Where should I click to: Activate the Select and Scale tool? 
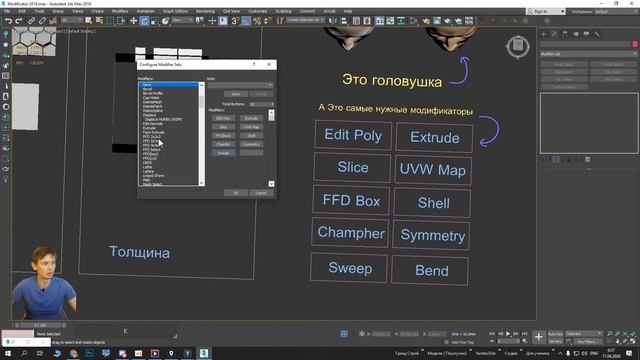pyautogui.click(x=155, y=21)
